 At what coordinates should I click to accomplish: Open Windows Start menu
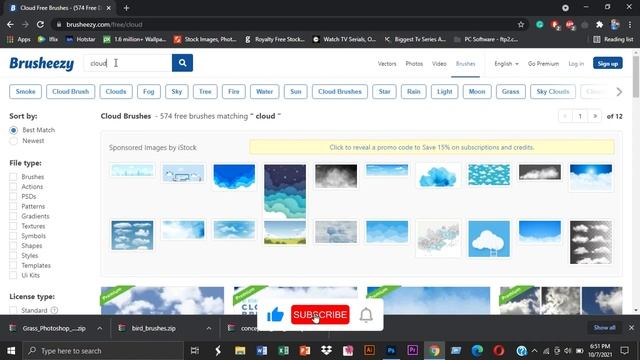11,351
